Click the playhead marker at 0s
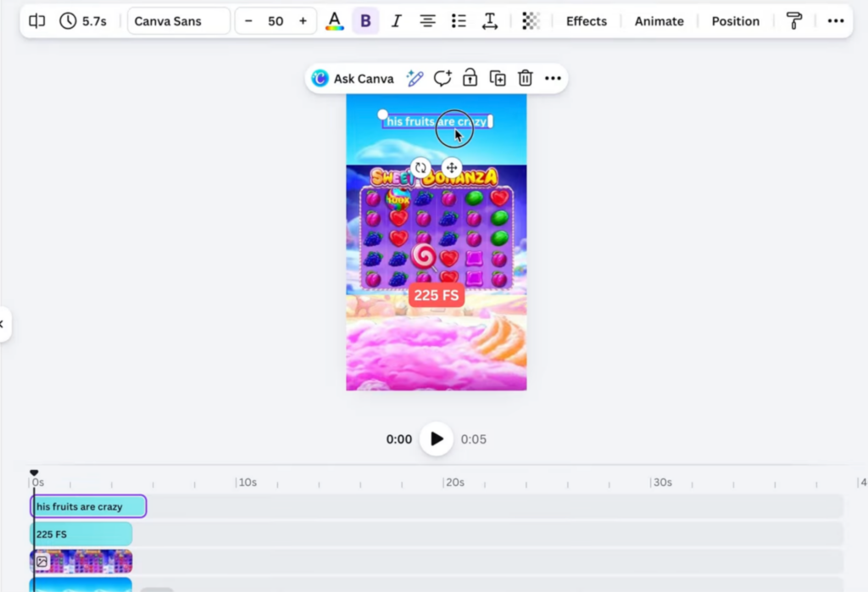 tap(34, 473)
